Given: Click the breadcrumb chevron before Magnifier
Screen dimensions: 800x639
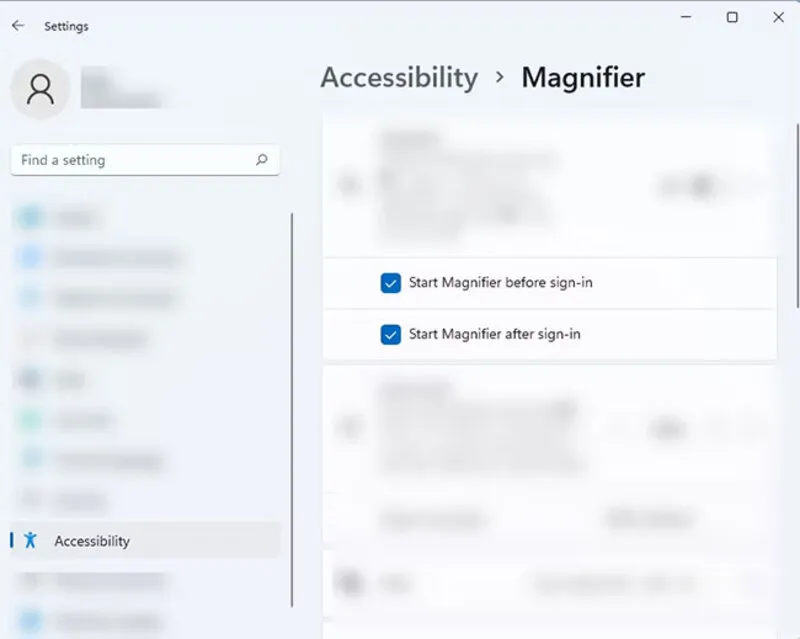Looking at the screenshot, I should (x=500, y=78).
